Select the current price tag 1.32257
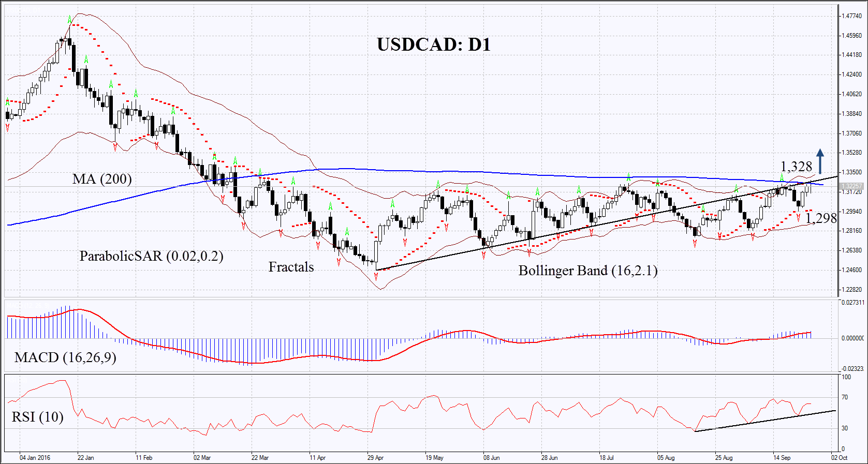The height and width of the screenshot is (464, 868). (852, 186)
